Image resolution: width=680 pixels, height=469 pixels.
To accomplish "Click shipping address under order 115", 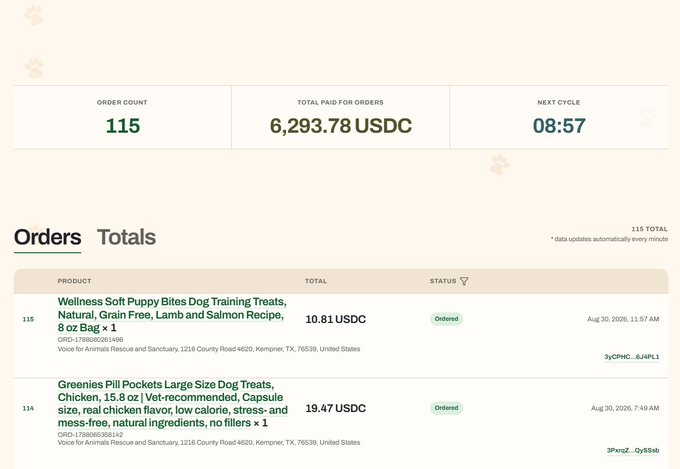I will pyautogui.click(x=209, y=349).
